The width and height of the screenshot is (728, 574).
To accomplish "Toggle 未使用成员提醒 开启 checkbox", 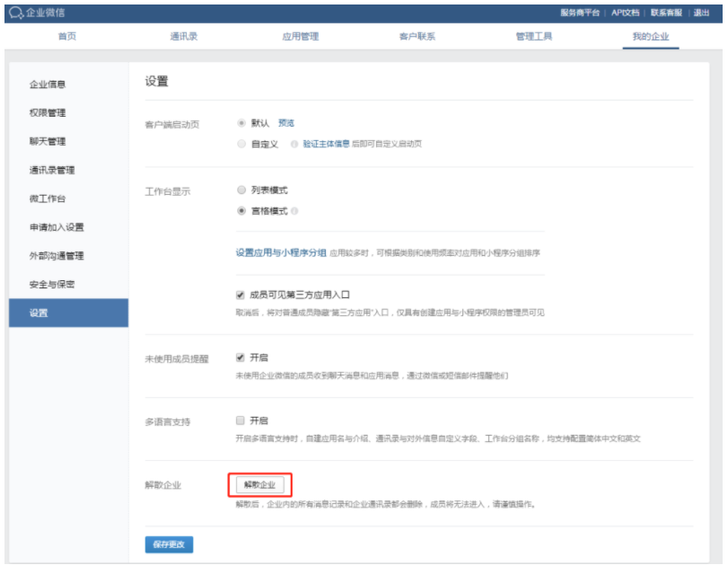I will [x=240, y=357].
